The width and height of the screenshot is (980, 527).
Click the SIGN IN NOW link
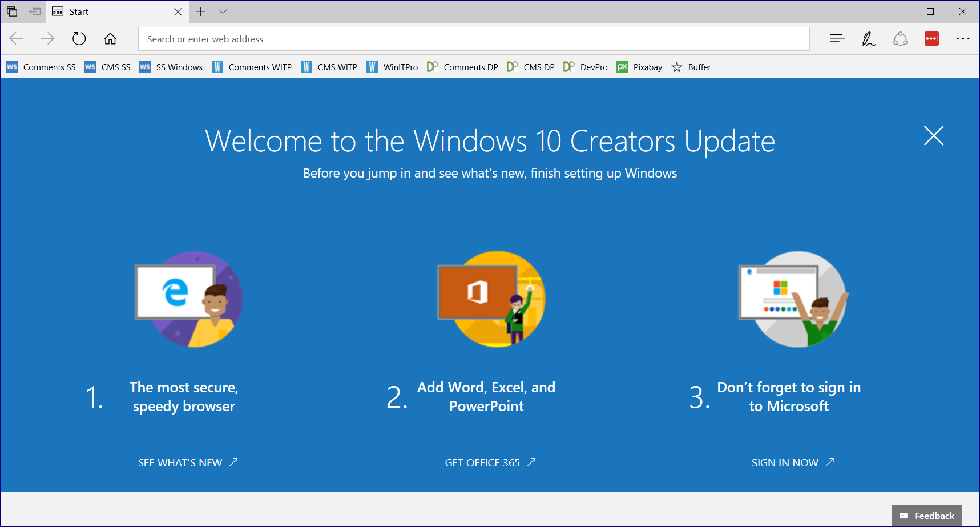(x=792, y=463)
